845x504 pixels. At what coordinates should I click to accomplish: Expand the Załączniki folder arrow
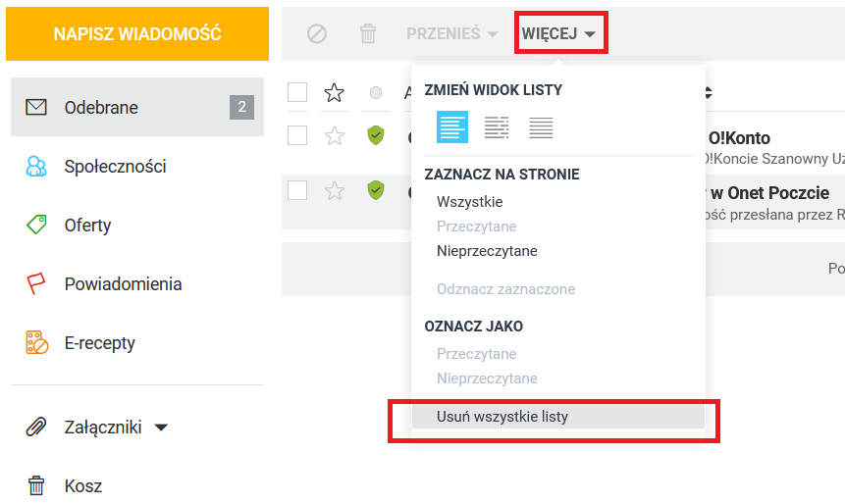tap(162, 428)
